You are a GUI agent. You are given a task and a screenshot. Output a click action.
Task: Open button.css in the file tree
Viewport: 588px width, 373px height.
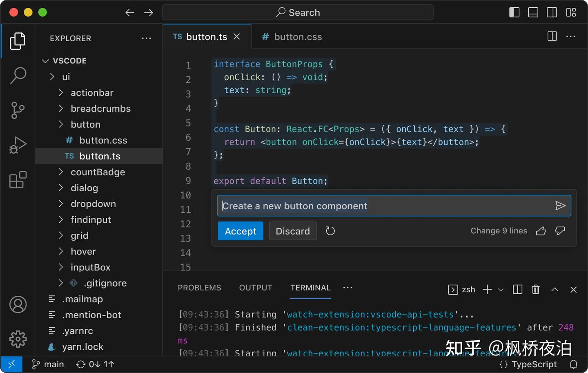(99, 141)
